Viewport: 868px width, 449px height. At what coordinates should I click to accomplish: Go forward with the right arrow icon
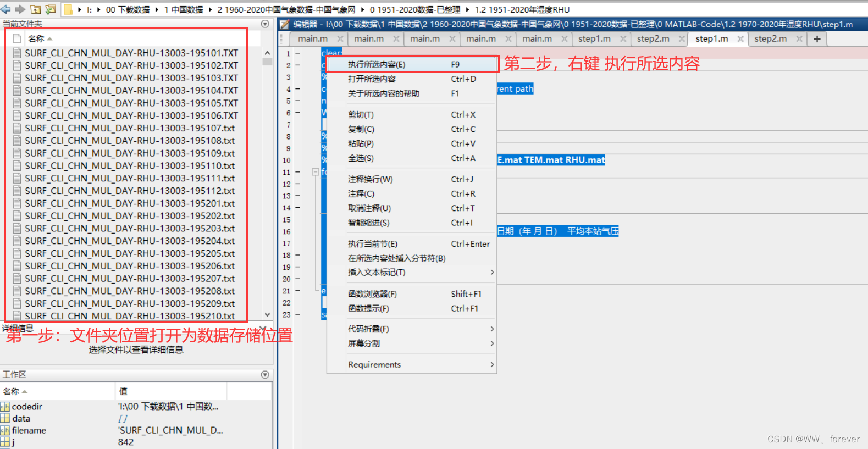pos(20,9)
